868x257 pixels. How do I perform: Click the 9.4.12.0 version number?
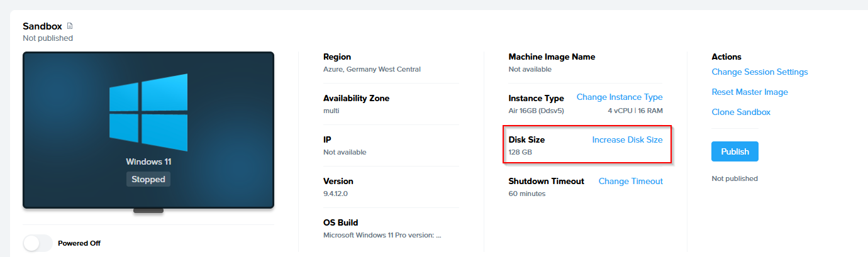coord(335,194)
